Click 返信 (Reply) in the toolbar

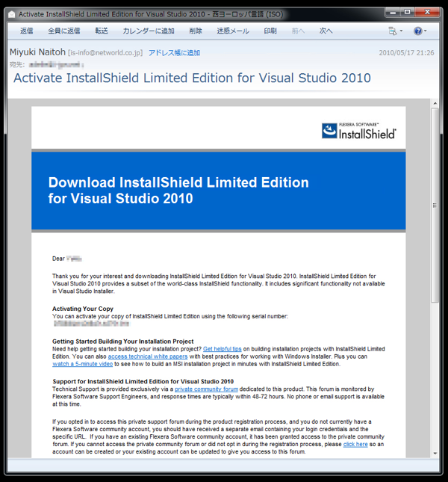[x=27, y=31]
